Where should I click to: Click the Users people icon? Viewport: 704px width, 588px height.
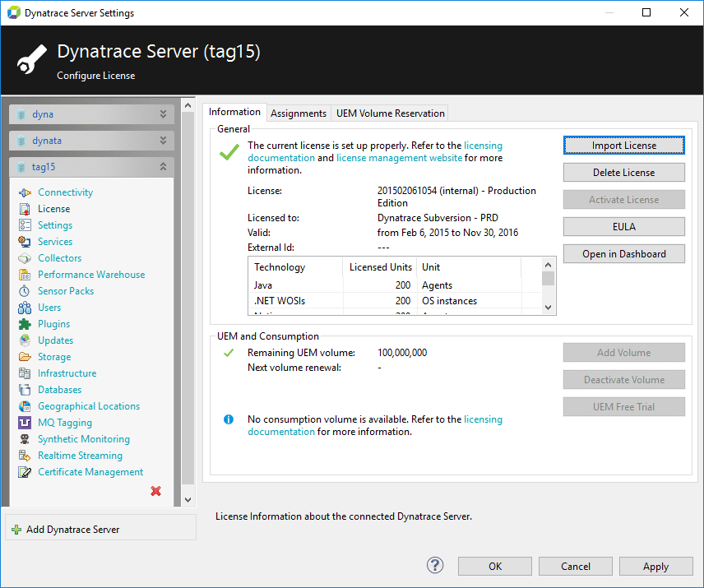pyautogui.click(x=25, y=308)
